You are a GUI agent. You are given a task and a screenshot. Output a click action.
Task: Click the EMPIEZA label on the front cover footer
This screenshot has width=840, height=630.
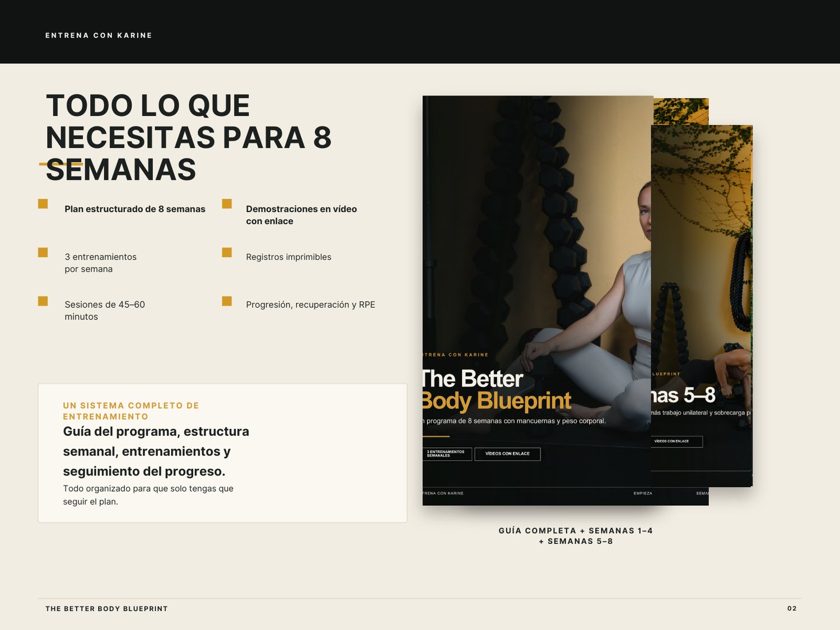tap(643, 493)
